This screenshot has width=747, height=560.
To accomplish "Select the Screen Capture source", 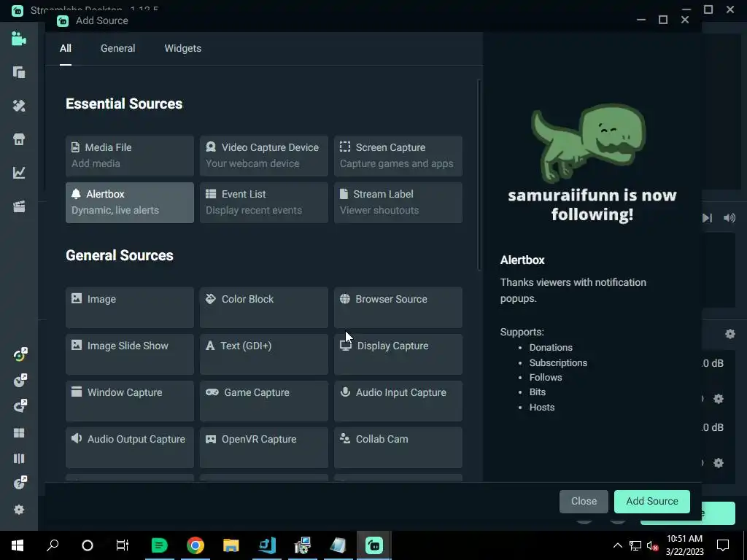I will pyautogui.click(x=398, y=156).
